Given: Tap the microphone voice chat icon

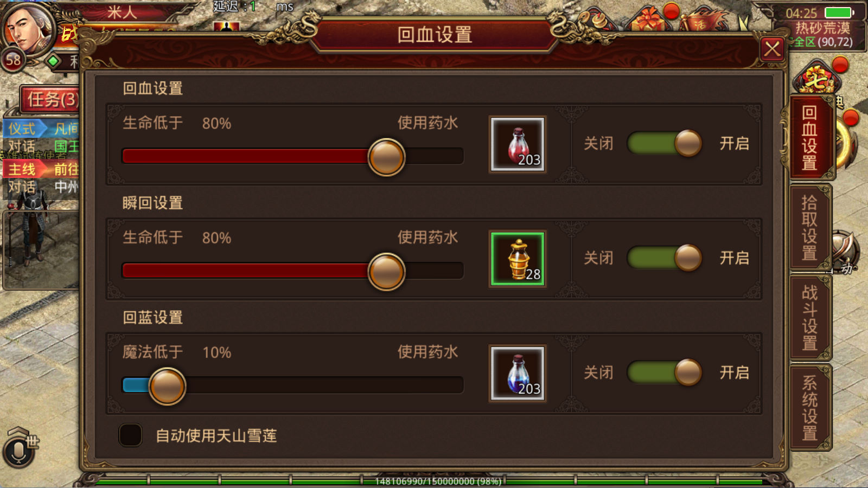Looking at the screenshot, I should (x=18, y=450).
